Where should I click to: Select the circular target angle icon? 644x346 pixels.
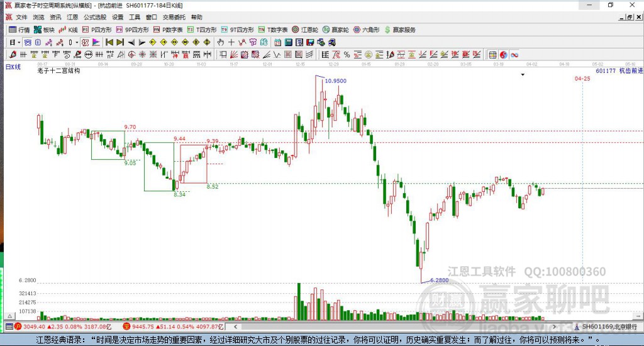pyautogui.click(x=131, y=55)
